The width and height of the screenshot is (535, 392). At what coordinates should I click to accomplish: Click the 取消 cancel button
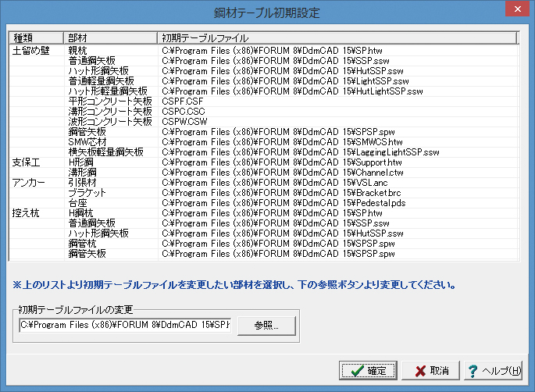pyautogui.click(x=430, y=370)
